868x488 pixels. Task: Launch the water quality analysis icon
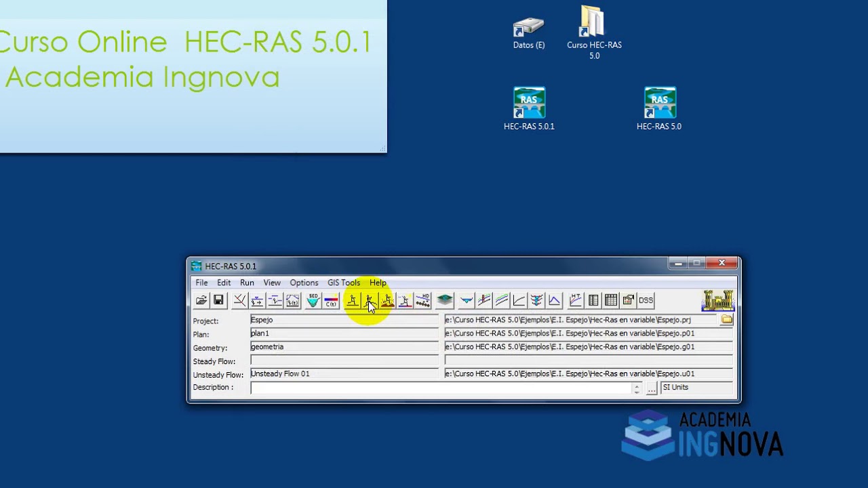405,300
